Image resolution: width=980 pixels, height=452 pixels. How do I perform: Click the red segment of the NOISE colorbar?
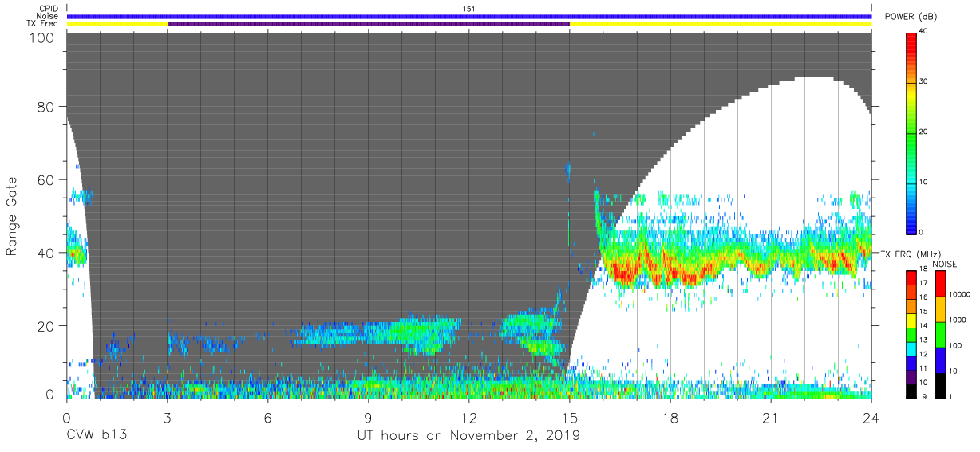click(940, 283)
